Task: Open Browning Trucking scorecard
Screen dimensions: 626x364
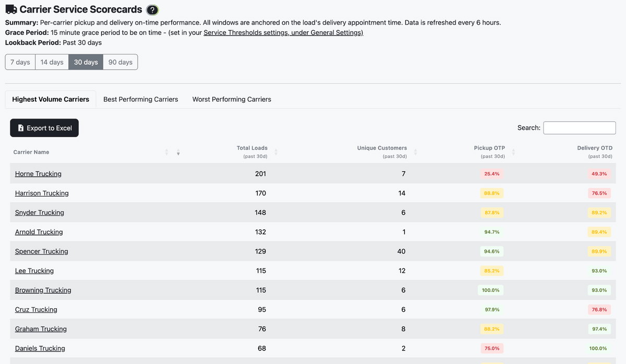Action: pos(43,290)
